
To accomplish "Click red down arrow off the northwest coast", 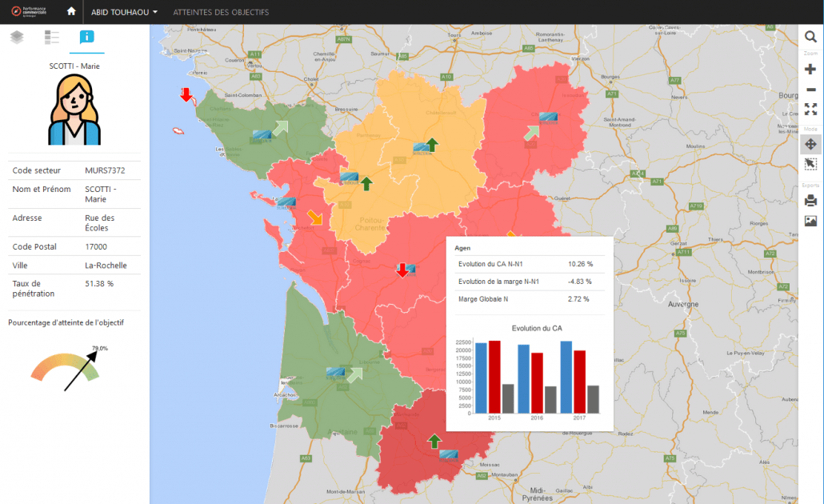I will point(186,95).
